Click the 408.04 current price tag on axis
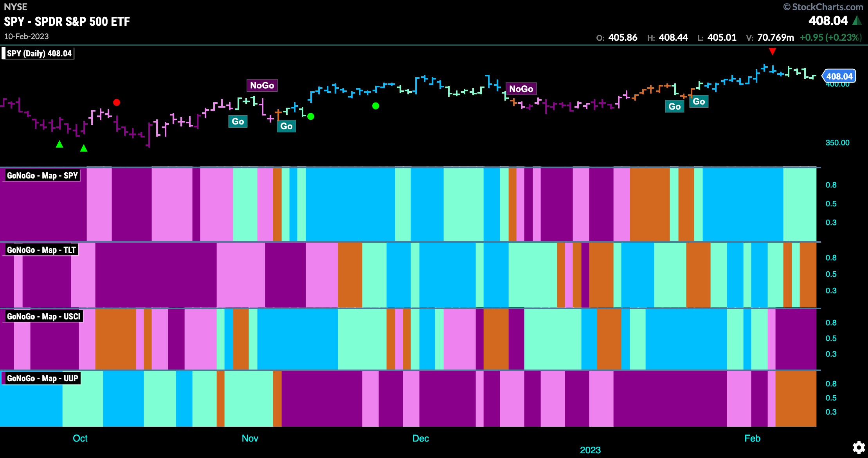Viewport: 868px width, 458px height. [839, 76]
